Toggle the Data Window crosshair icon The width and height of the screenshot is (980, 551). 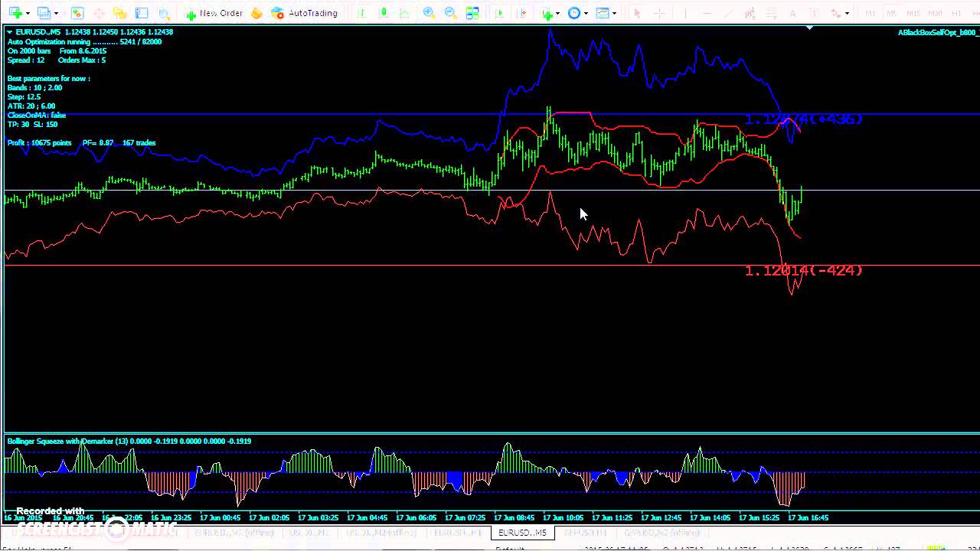click(x=99, y=13)
